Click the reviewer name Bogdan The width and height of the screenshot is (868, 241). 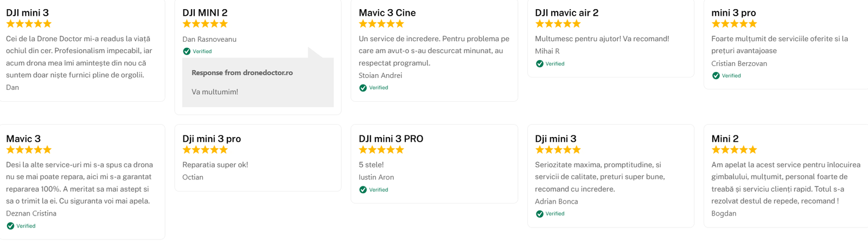(724, 213)
